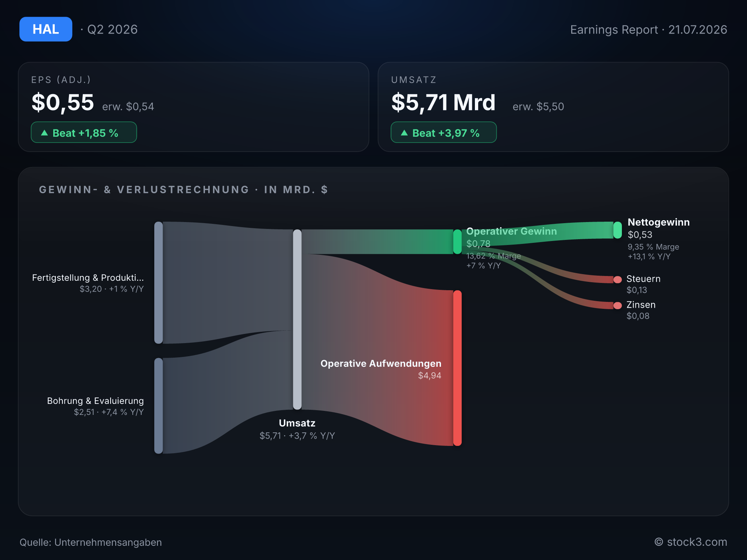747x560 pixels.
Task: Click the $5,71 Mrd revenue value
Action: click(443, 102)
